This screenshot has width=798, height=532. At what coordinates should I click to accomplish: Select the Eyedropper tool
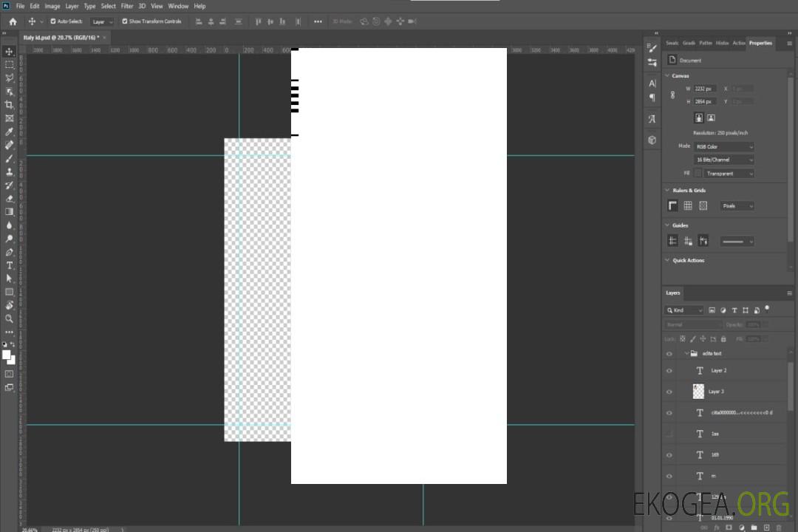pos(10,132)
